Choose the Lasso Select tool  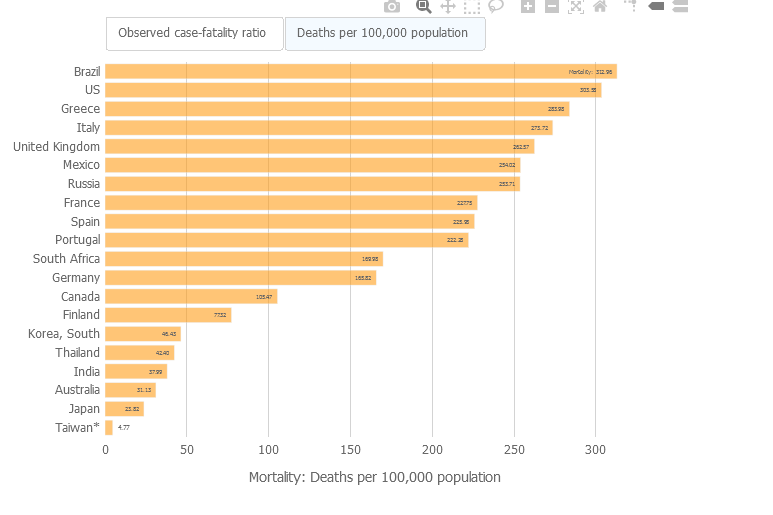pyautogui.click(x=496, y=6)
